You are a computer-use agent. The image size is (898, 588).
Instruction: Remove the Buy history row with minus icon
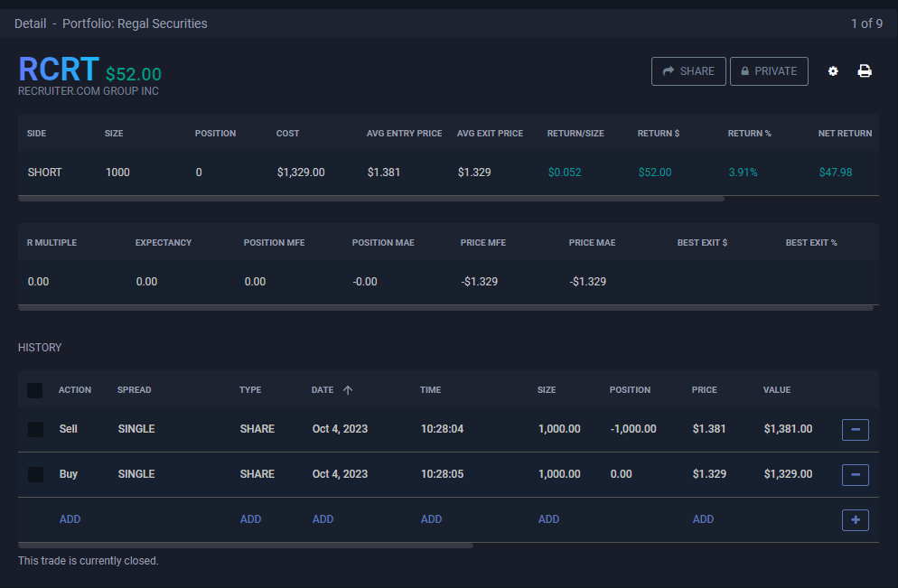coord(855,474)
